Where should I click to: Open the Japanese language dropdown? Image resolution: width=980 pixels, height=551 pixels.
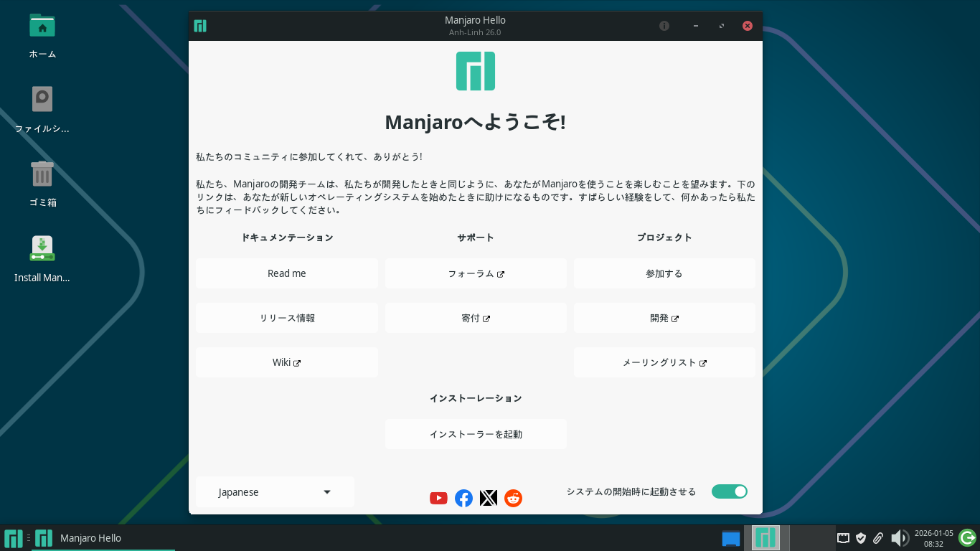coord(275,492)
